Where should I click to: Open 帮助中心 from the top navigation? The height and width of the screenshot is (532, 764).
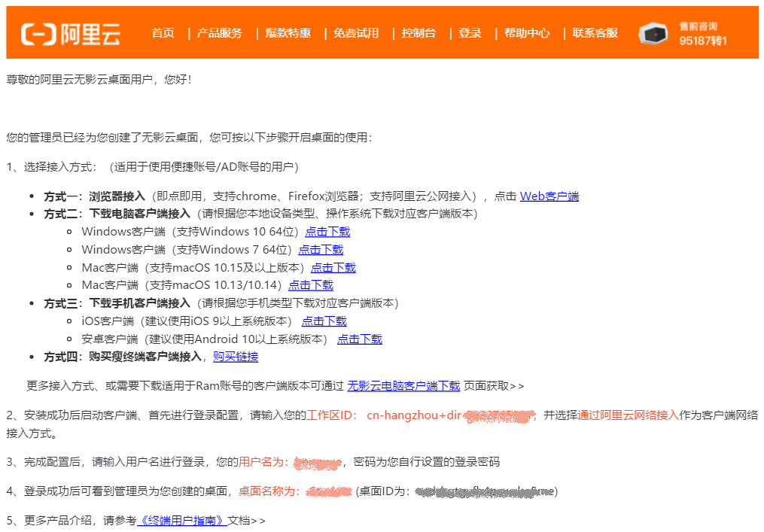click(x=527, y=32)
